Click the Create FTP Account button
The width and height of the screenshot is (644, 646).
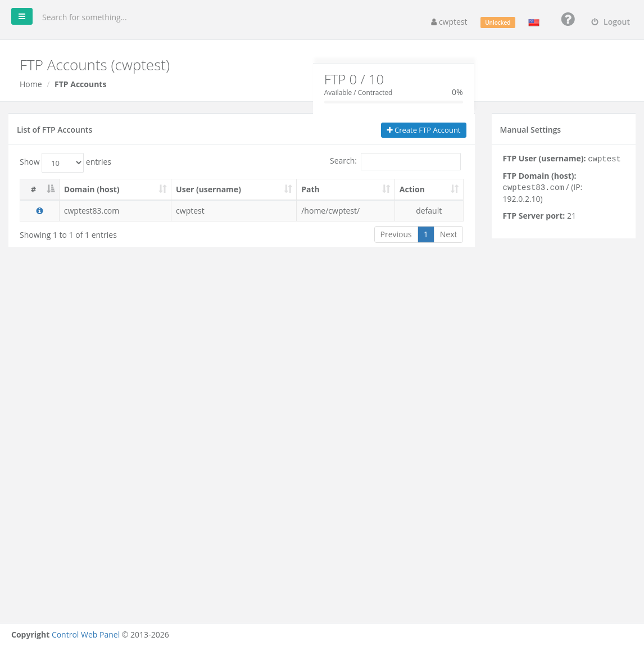(424, 130)
